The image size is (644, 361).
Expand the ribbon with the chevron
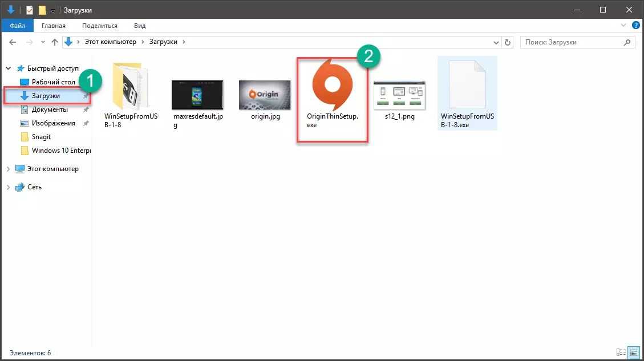pyautogui.click(x=623, y=26)
